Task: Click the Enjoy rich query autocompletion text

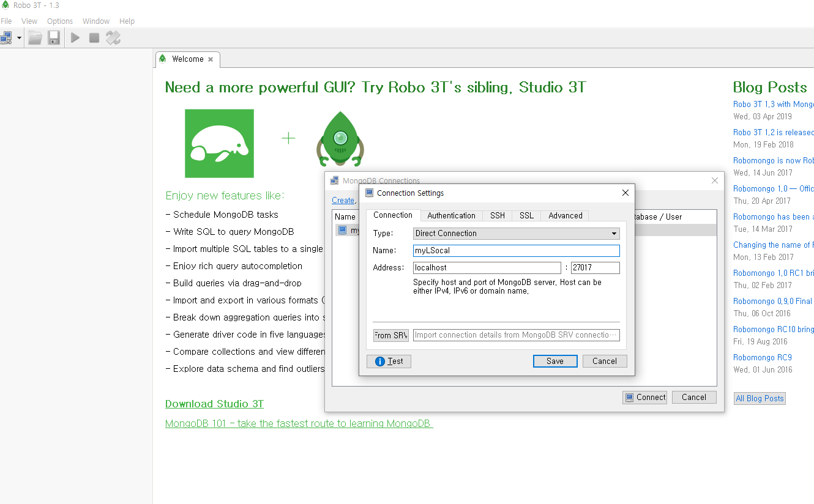Action: coord(237,266)
